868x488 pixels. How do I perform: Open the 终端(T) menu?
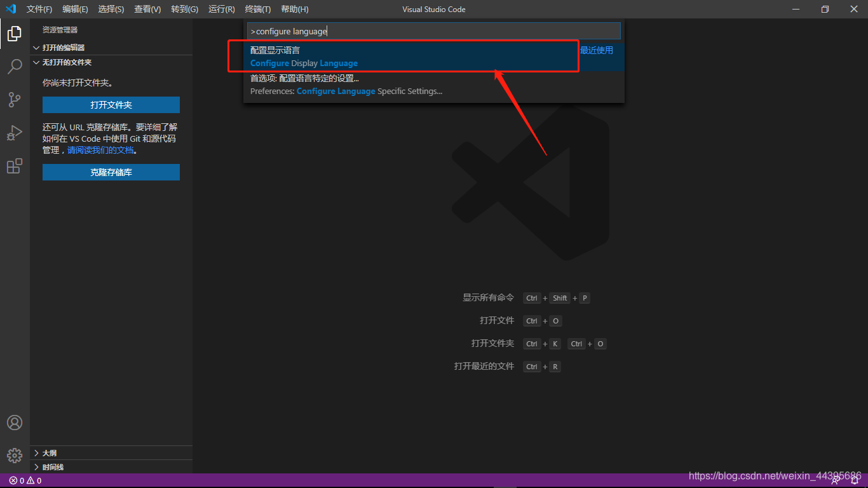(257, 9)
